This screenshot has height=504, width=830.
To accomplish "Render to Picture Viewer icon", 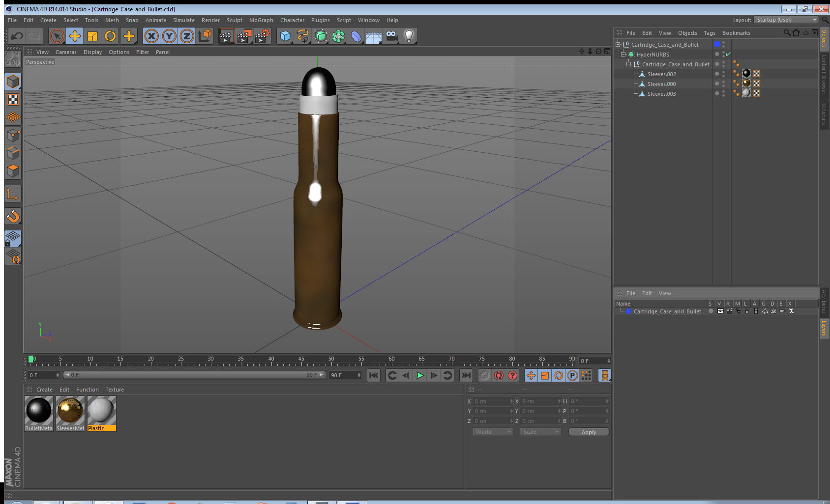I will 244,36.
